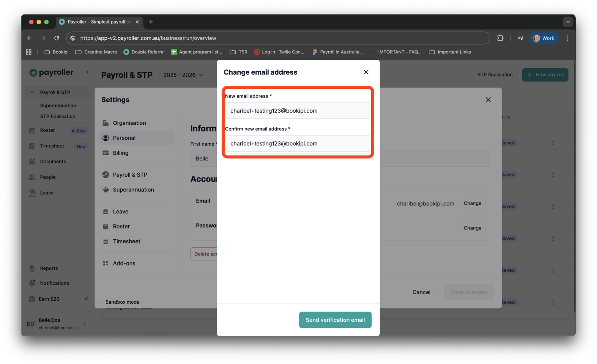This screenshot has height=364, width=597.
Task: Click the Organisation building icon
Action: [106, 123]
